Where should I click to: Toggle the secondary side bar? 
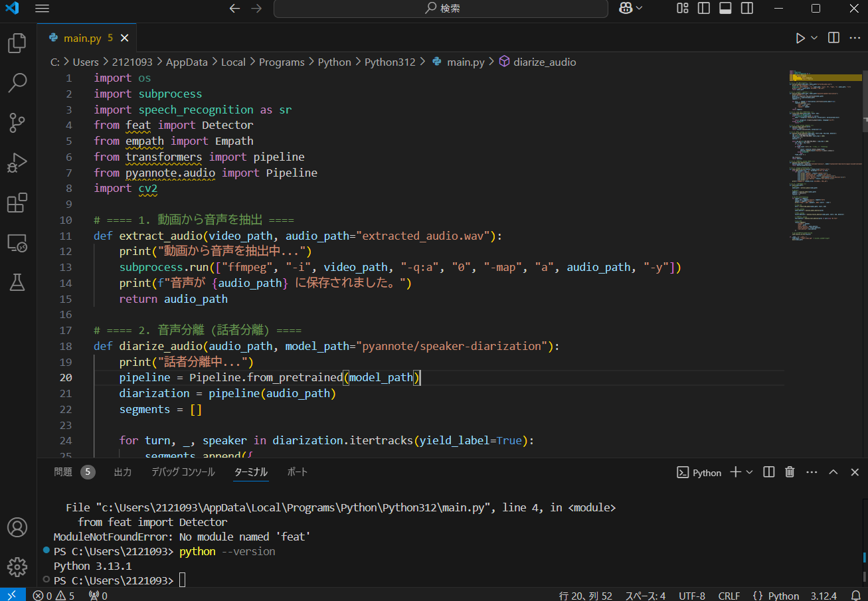tap(747, 8)
